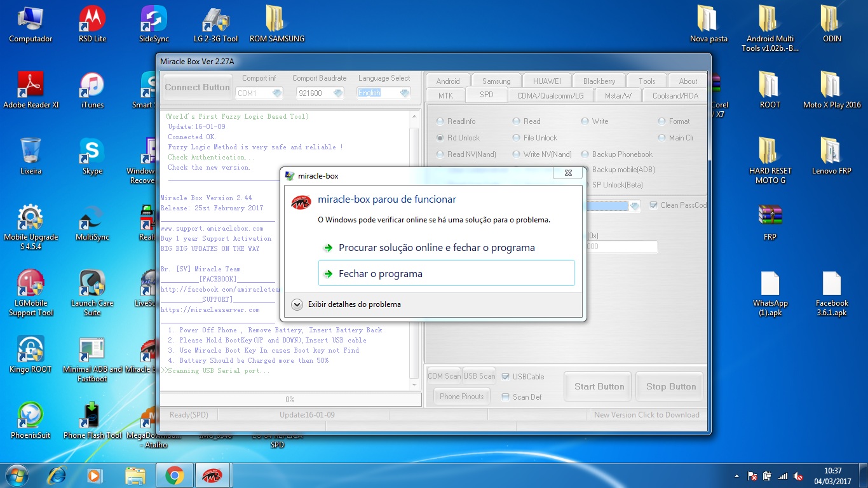Choose Fechar o programa
Image resolution: width=868 pixels, height=488 pixels.
coord(446,273)
